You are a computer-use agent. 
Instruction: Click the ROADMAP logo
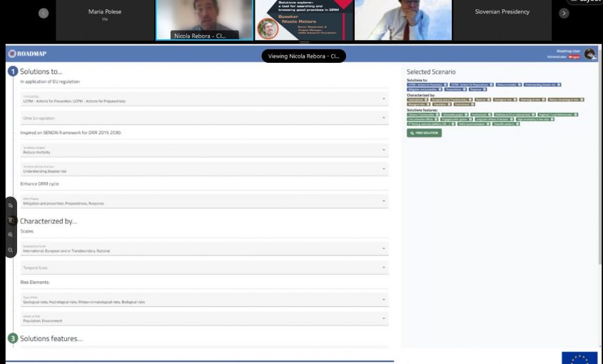[27, 54]
